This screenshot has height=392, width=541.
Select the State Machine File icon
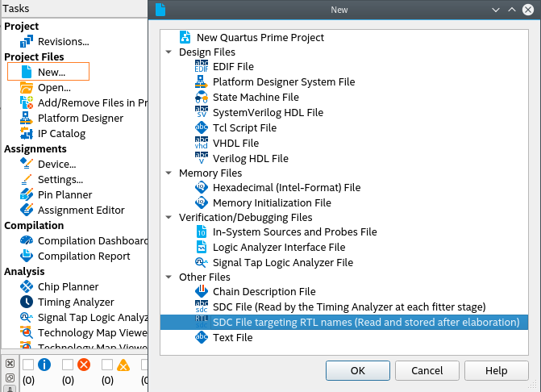(x=202, y=97)
